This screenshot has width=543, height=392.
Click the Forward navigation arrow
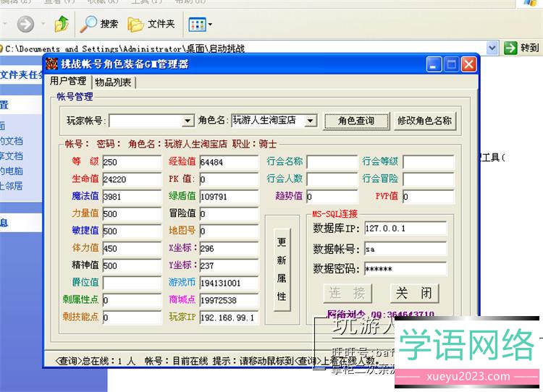26,25
